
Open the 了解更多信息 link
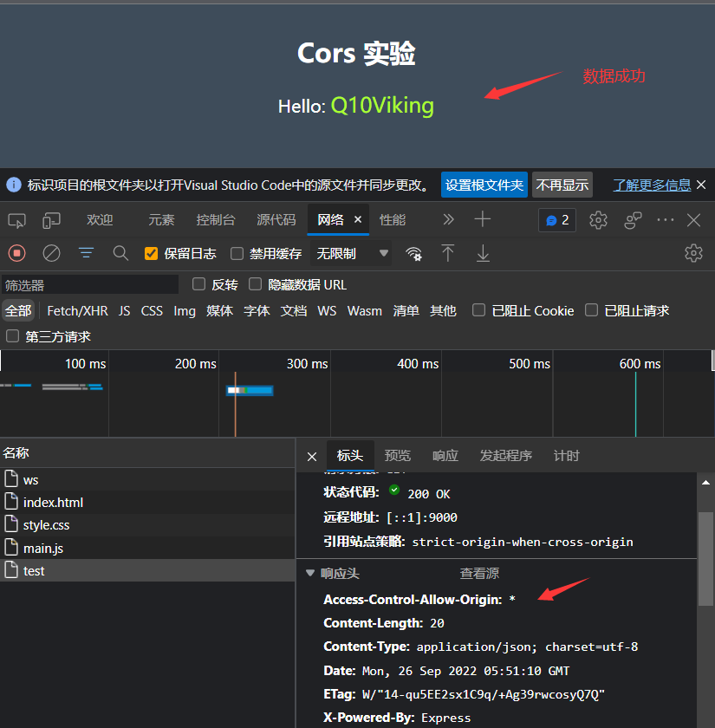pyautogui.click(x=652, y=185)
